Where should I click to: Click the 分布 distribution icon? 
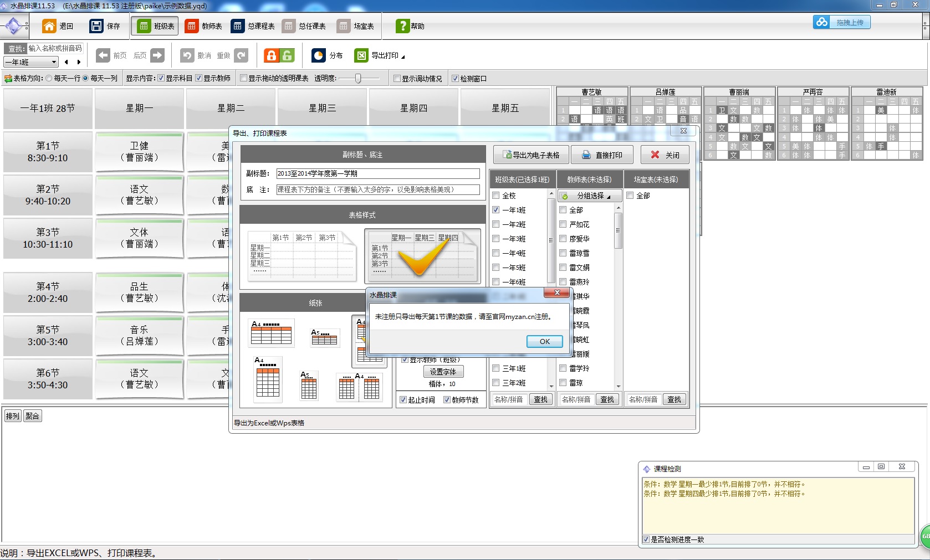(319, 55)
